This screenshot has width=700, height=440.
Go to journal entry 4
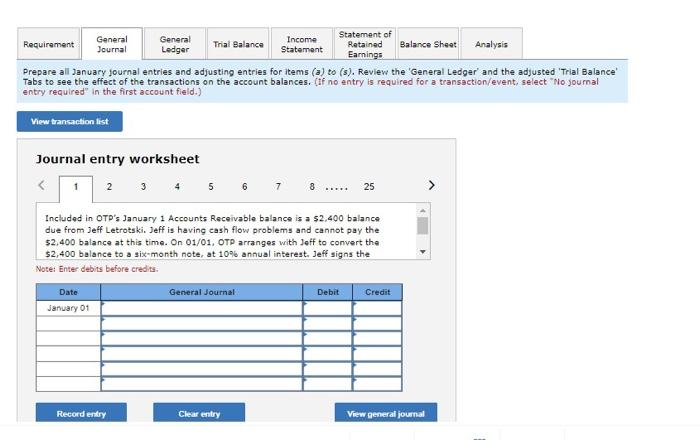[x=177, y=187]
